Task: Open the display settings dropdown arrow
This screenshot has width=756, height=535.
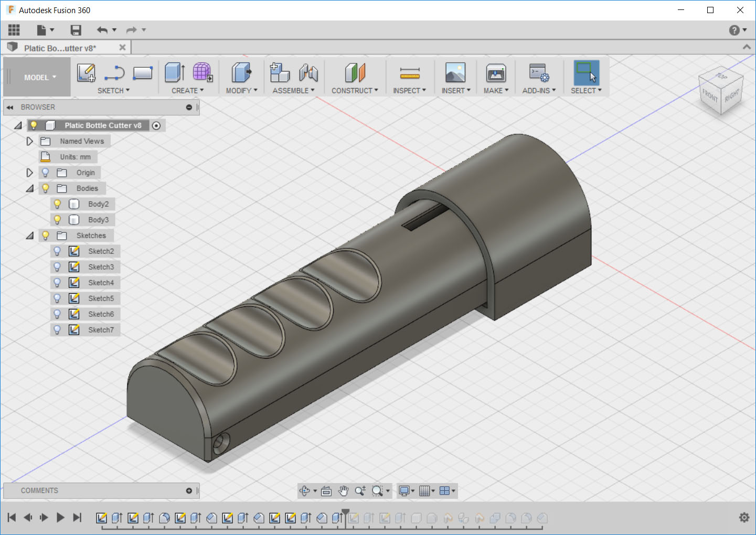Action: click(412, 490)
